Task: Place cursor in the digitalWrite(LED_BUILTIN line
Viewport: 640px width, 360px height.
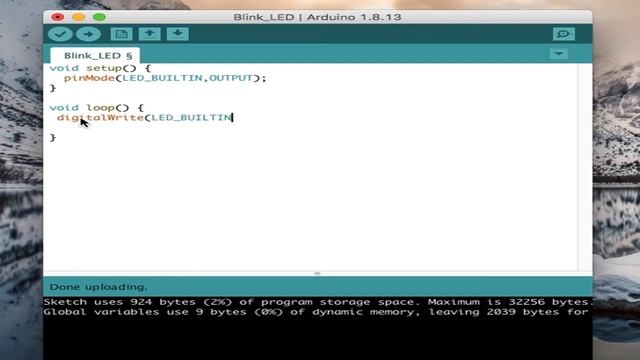Action: (x=145, y=118)
